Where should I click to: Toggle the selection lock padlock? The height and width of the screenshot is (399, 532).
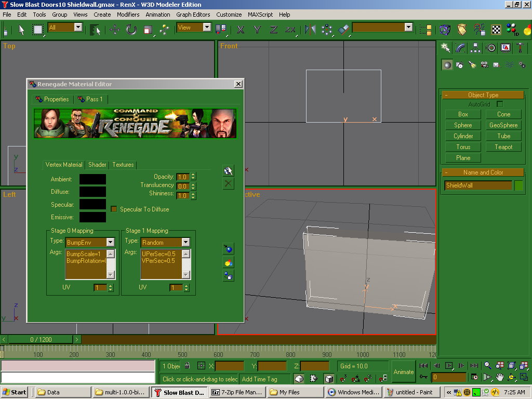[x=187, y=366]
